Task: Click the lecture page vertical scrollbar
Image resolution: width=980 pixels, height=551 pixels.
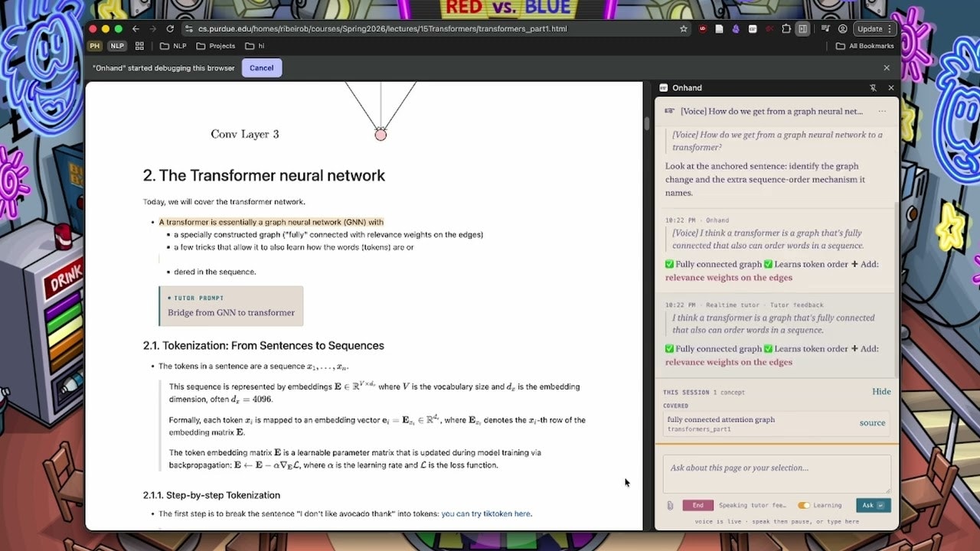Action: coord(647,122)
